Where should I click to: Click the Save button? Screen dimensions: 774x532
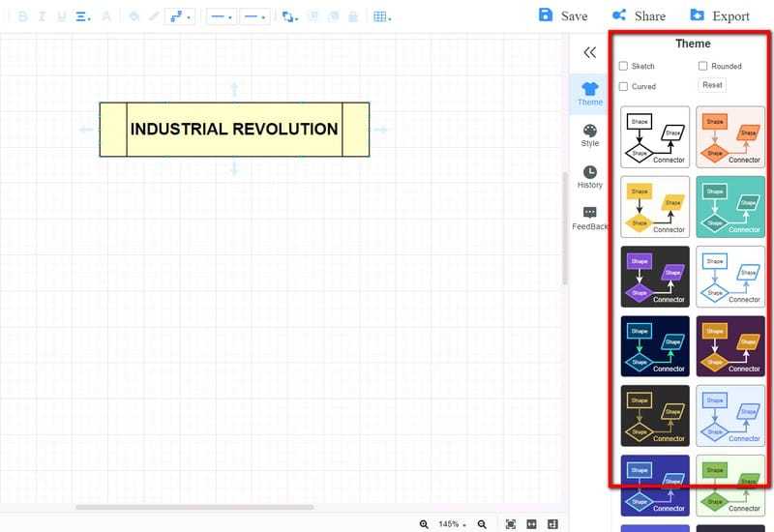pyautogui.click(x=563, y=15)
